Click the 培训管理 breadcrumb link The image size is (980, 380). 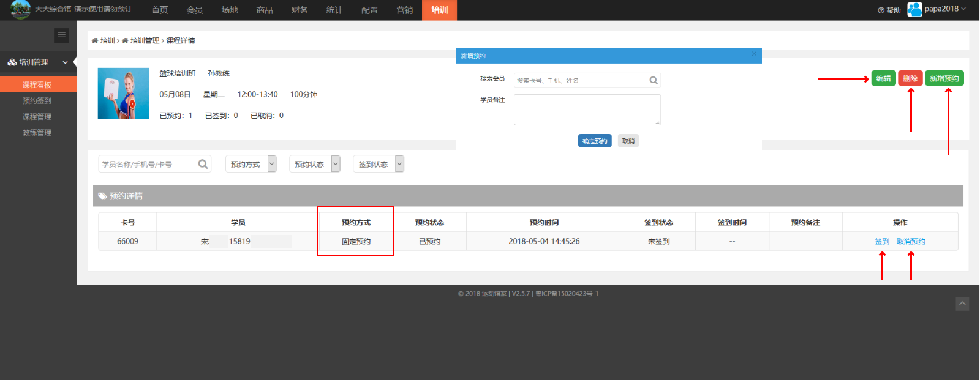(x=145, y=40)
